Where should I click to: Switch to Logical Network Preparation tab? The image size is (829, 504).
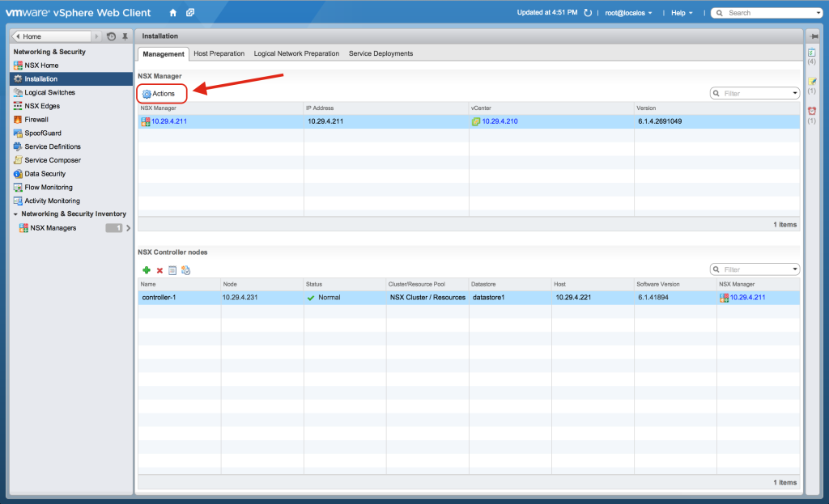(x=296, y=53)
